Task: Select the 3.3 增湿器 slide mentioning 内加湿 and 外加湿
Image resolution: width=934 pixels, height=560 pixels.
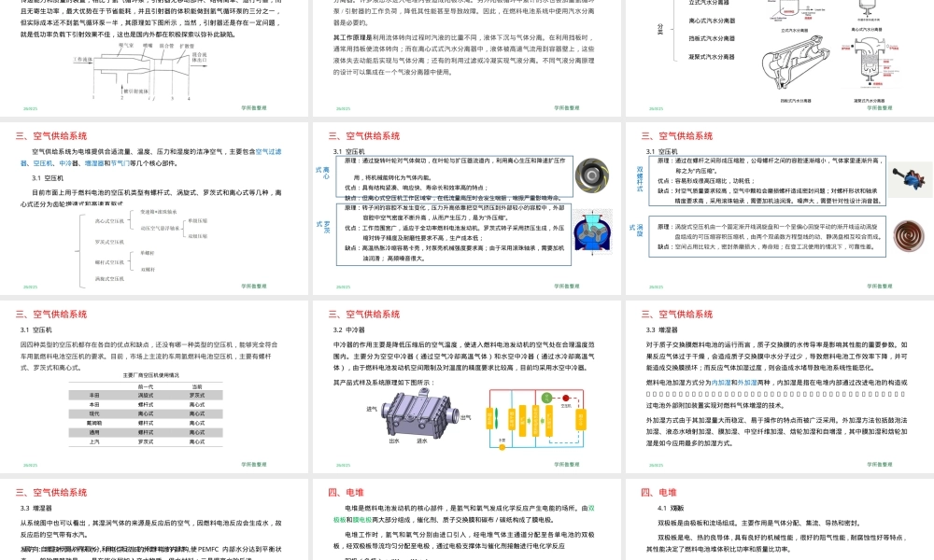Action: 780,386
